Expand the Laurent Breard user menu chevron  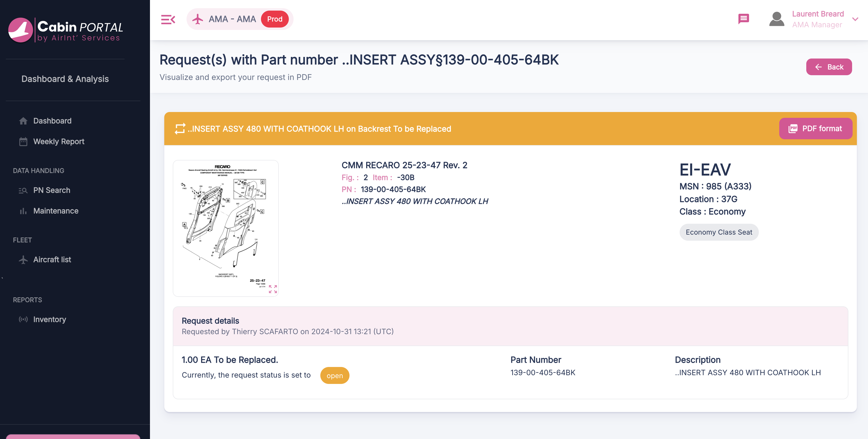[x=855, y=19]
